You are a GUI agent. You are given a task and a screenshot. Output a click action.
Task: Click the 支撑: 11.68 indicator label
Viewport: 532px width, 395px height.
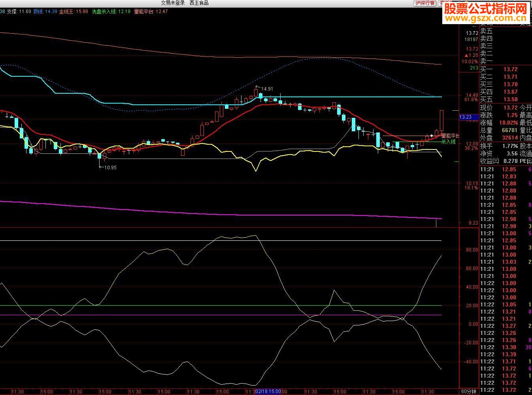pyautogui.click(x=19, y=11)
